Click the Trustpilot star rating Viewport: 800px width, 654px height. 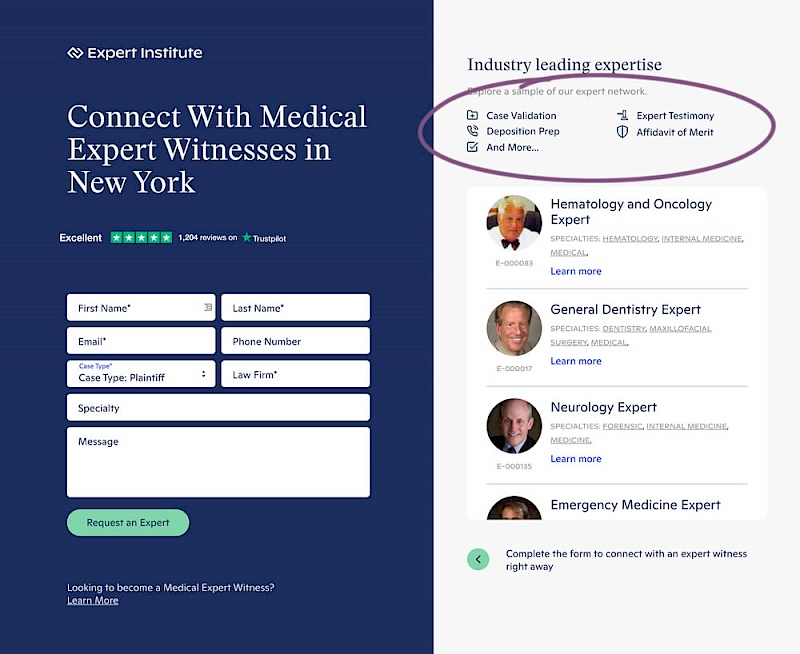tap(141, 238)
